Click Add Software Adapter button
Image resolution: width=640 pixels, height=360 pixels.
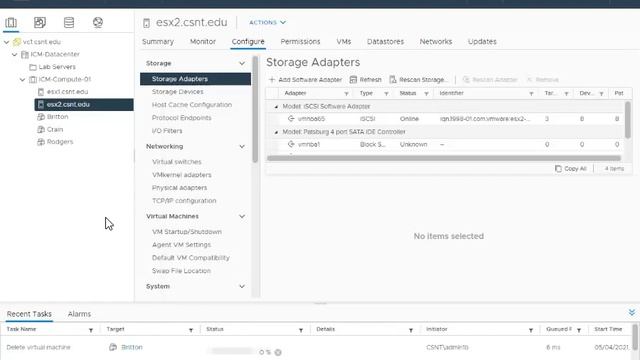click(305, 80)
